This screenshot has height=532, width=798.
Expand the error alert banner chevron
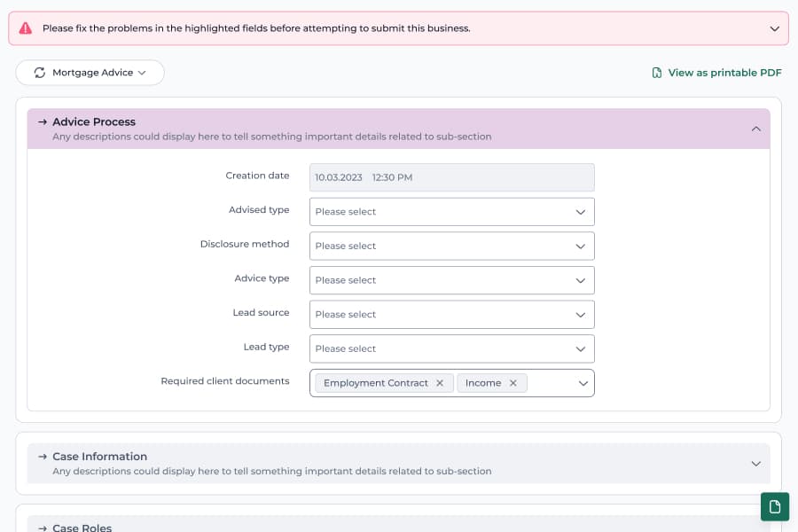pyautogui.click(x=774, y=28)
